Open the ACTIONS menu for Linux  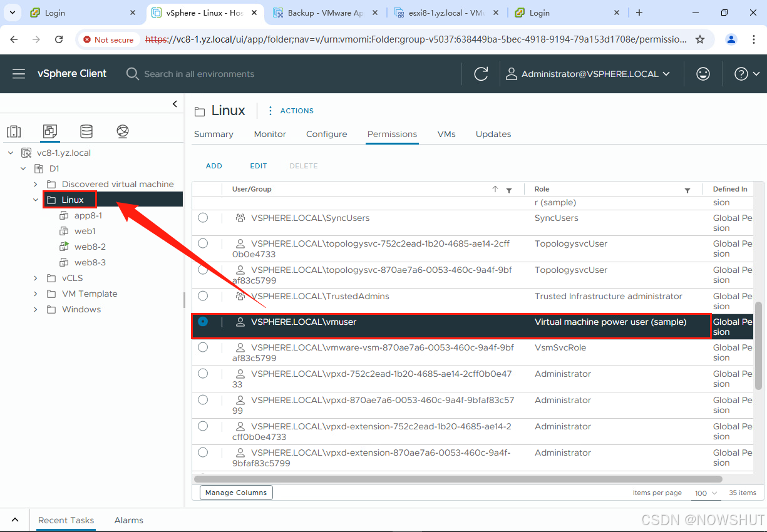point(297,111)
